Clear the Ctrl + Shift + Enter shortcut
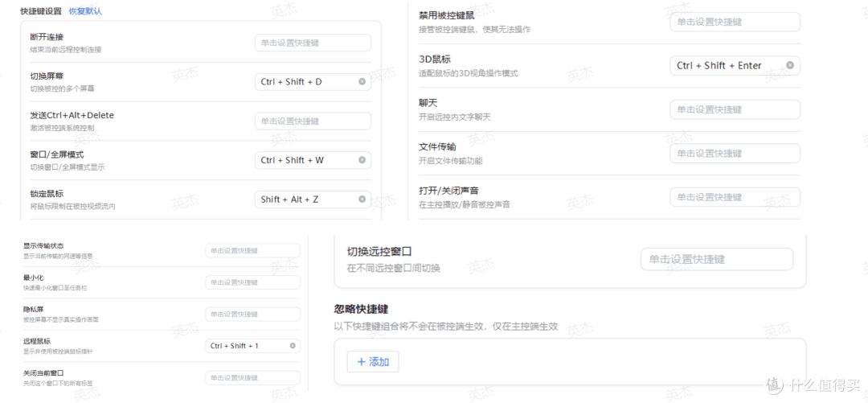Viewport: 868px width, 403px height. (x=790, y=65)
